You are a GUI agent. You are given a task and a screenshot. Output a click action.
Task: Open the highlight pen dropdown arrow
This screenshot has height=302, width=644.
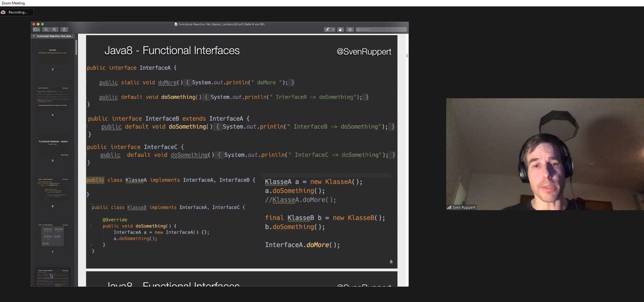[333, 30]
